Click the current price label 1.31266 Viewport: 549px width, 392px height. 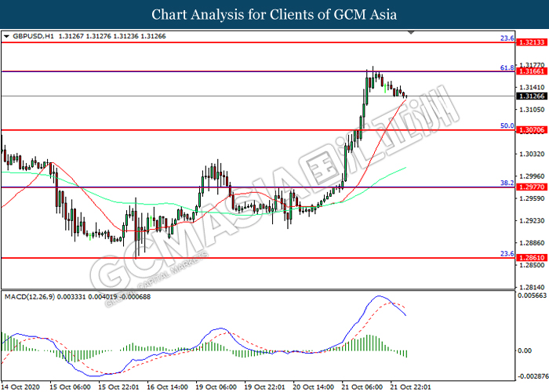tap(532, 96)
